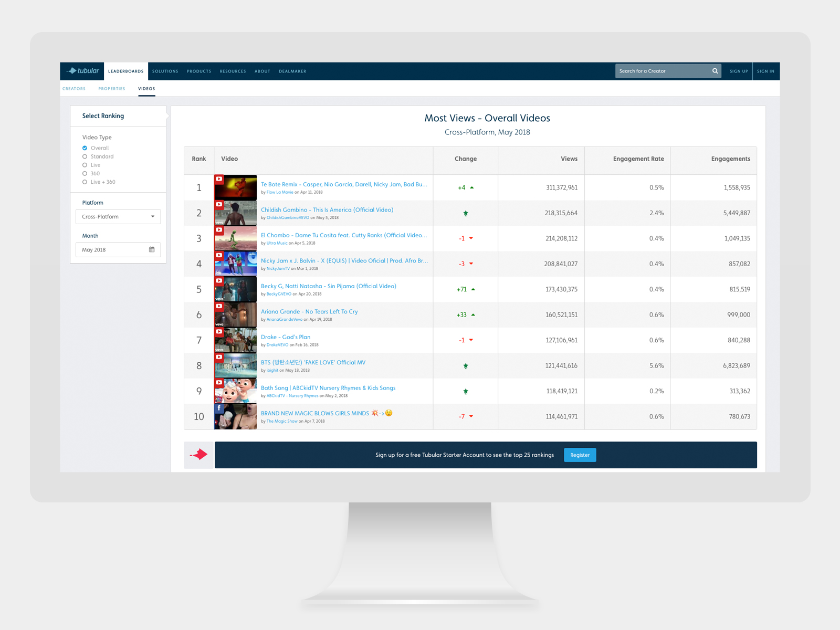Click the Views column header
Image resolution: width=840 pixels, height=630 pixels.
[x=569, y=159]
